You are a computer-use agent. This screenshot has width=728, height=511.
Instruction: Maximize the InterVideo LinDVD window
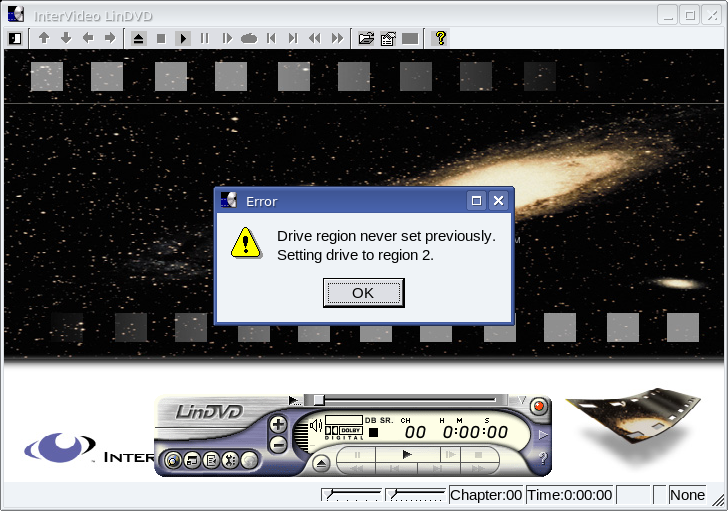pos(690,15)
